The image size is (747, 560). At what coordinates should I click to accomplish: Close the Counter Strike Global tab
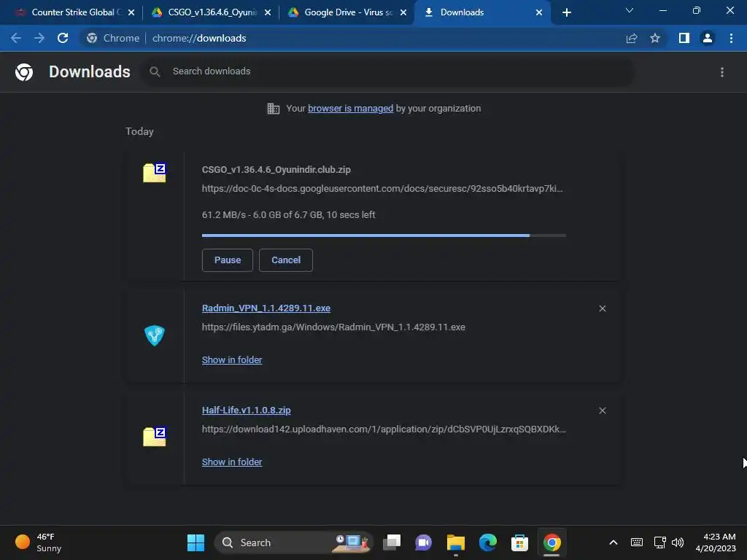pyautogui.click(x=131, y=12)
